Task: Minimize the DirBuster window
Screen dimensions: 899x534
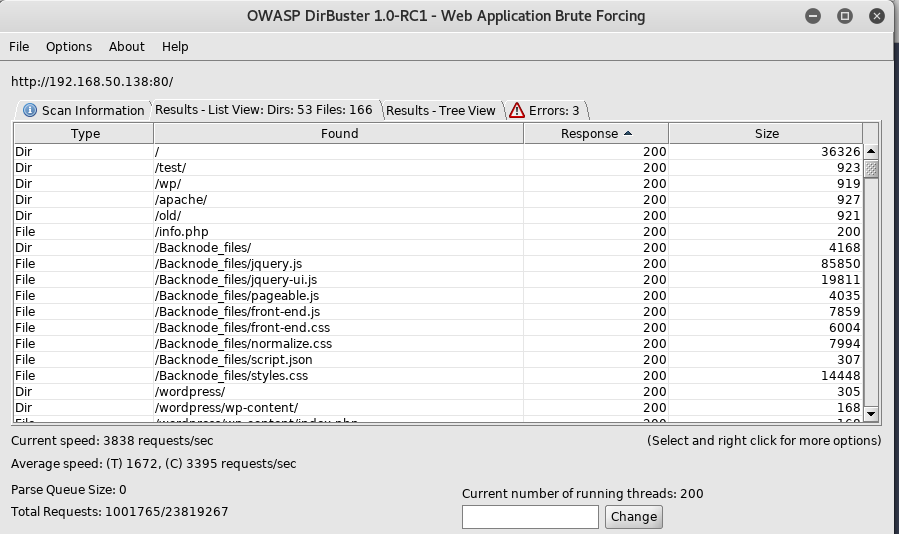Action: click(813, 16)
